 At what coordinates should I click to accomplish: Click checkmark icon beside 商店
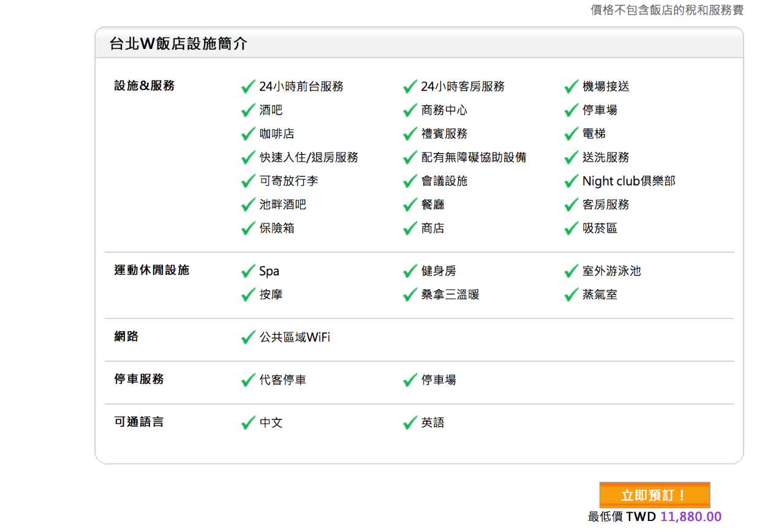[410, 228]
